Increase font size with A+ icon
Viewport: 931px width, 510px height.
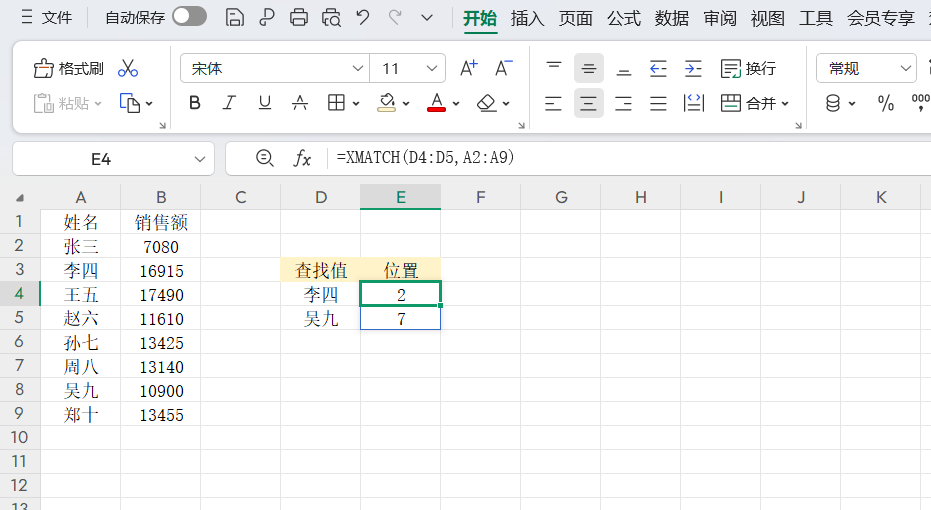pyautogui.click(x=468, y=68)
